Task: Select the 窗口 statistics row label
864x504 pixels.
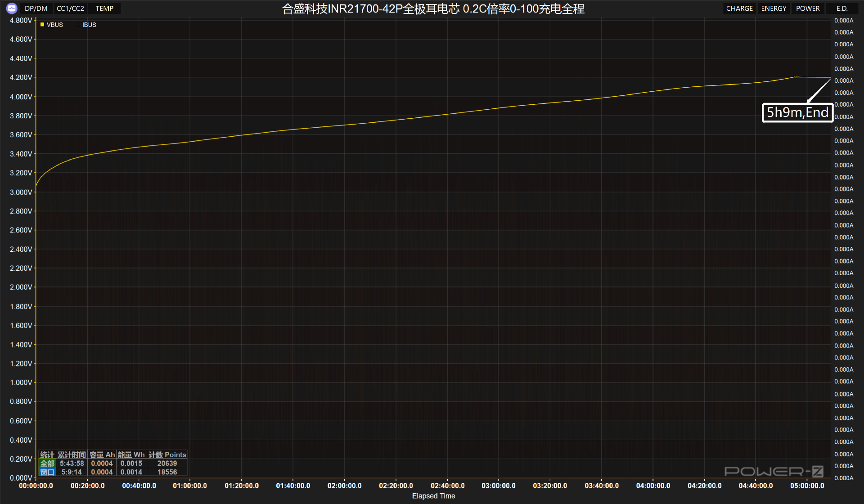Action: pos(47,472)
